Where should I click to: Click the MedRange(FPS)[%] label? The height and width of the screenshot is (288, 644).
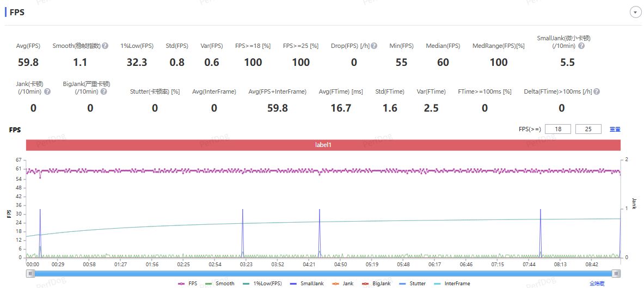coord(499,46)
